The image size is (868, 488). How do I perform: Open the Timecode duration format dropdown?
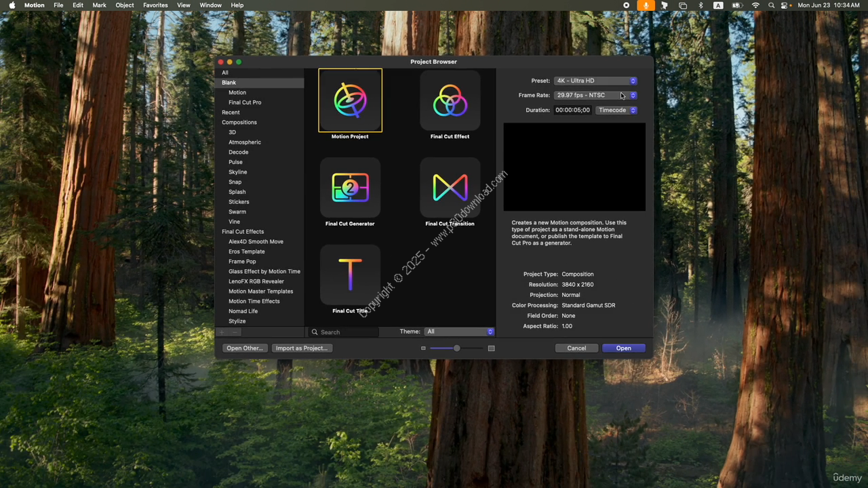[616, 110]
